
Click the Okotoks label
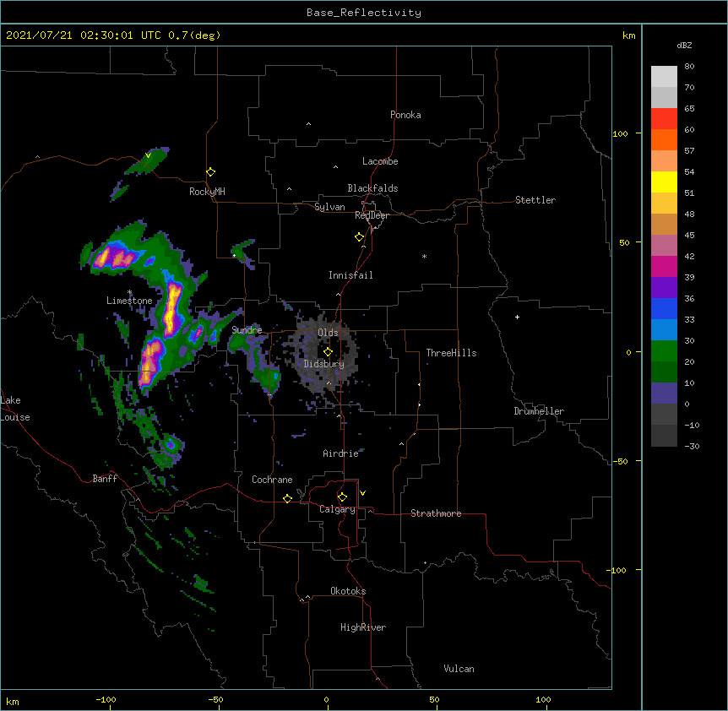[348, 591]
